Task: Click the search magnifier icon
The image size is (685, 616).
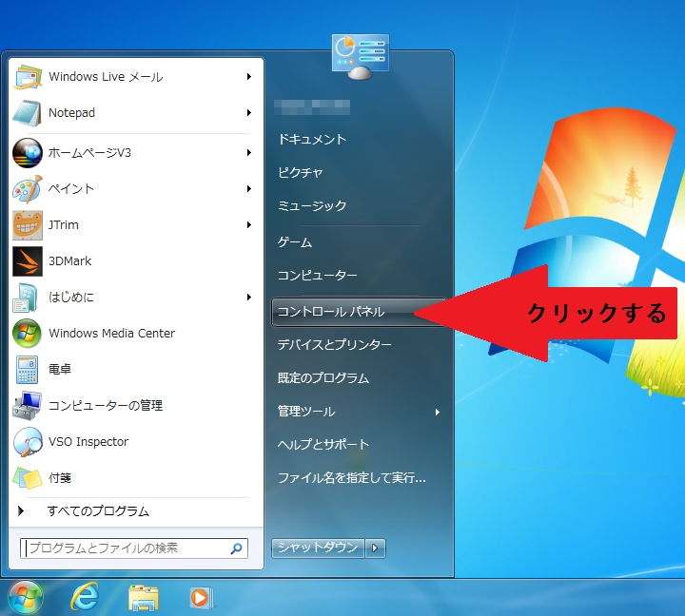Action: (x=236, y=549)
